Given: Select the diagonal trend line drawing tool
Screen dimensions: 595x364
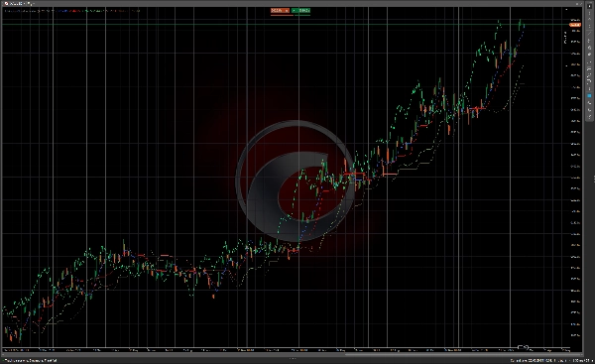Looking at the screenshot, I should point(590,34).
